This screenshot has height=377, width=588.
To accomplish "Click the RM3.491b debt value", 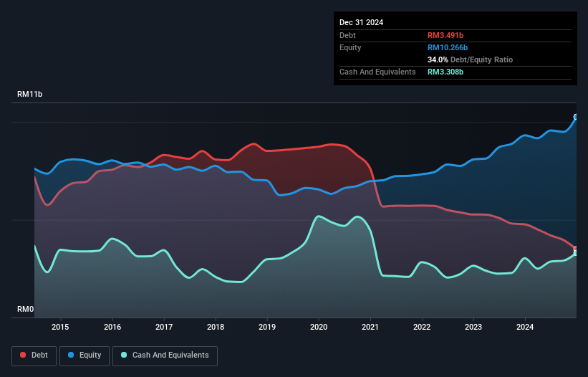I will click(445, 35).
